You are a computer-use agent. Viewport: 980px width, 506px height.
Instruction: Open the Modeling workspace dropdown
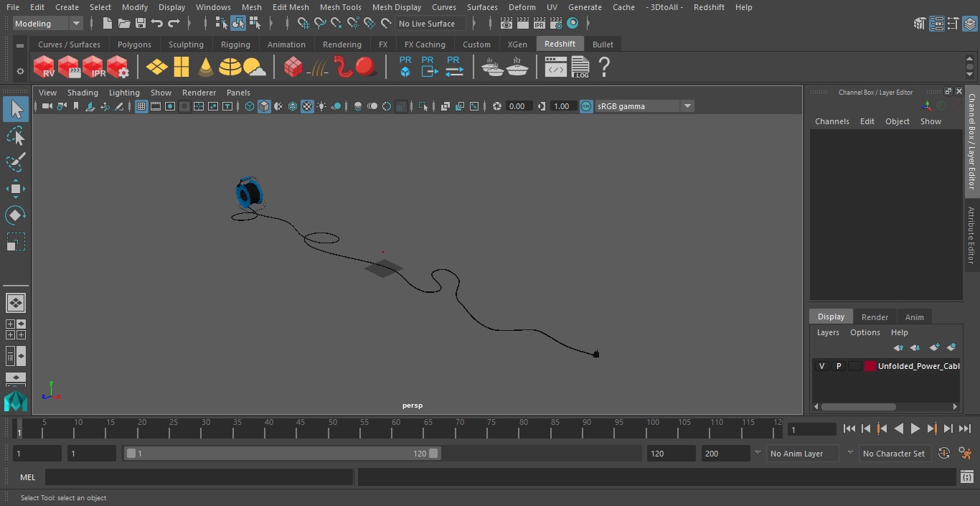click(x=48, y=24)
